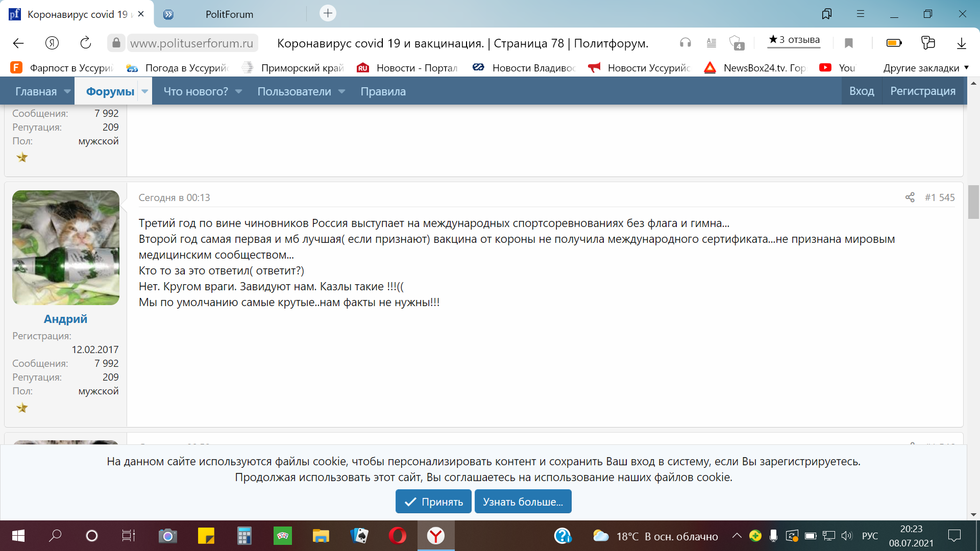Click the share icon on post #1 545
980x551 pixels.
coord(910,197)
